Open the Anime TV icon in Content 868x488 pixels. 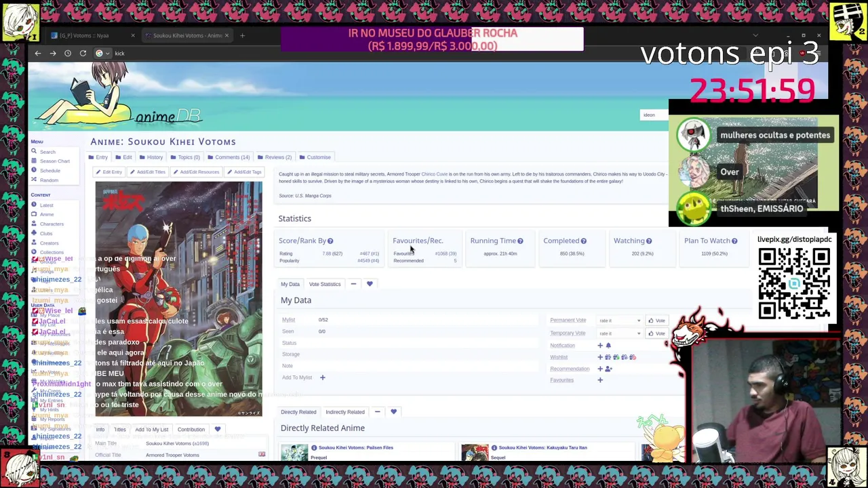[x=34, y=214]
